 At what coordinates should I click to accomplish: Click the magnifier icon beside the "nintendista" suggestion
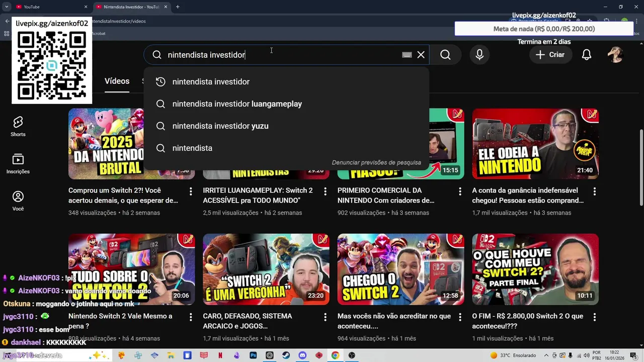(160, 148)
